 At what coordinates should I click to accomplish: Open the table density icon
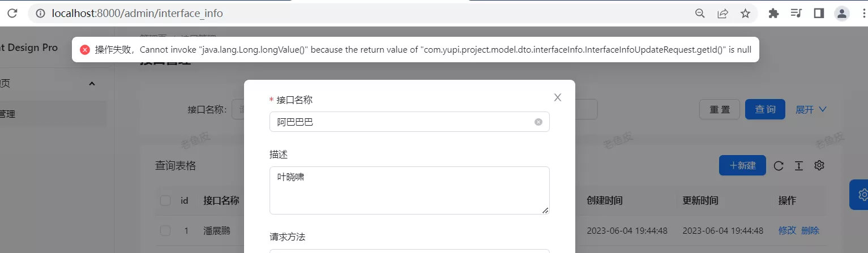(798, 165)
